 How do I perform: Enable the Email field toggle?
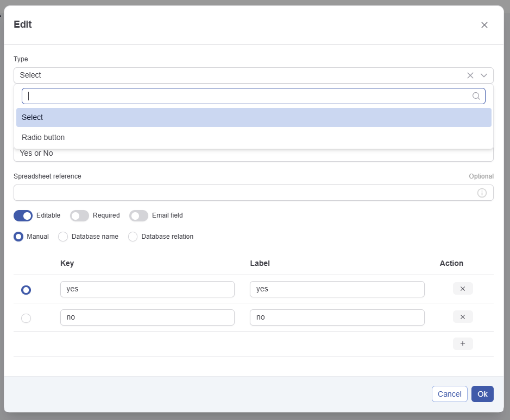138,215
